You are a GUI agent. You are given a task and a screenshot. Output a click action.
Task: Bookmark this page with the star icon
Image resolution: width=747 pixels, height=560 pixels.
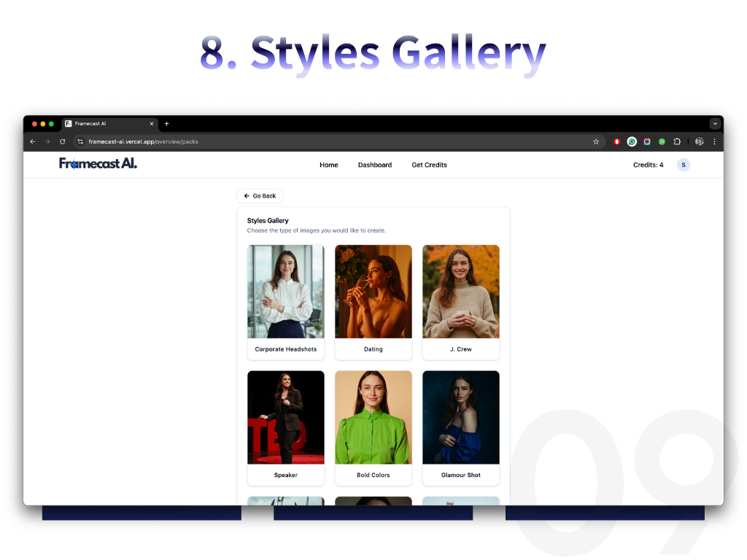tap(595, 141)
